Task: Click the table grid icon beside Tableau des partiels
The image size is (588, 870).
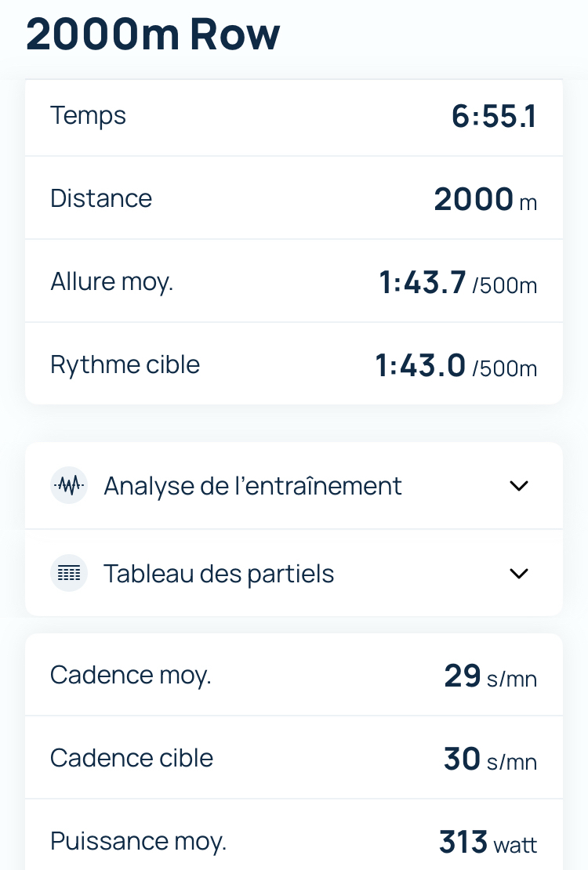Action: tap(69, 574)
